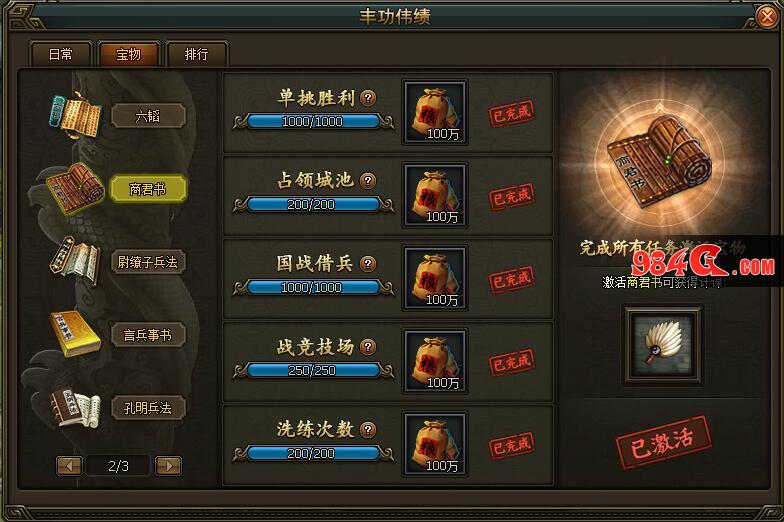Screen dimensions: 784x522
Task: Click the yellow 言兵事书 book icon
Action: (x=74, y=334)
